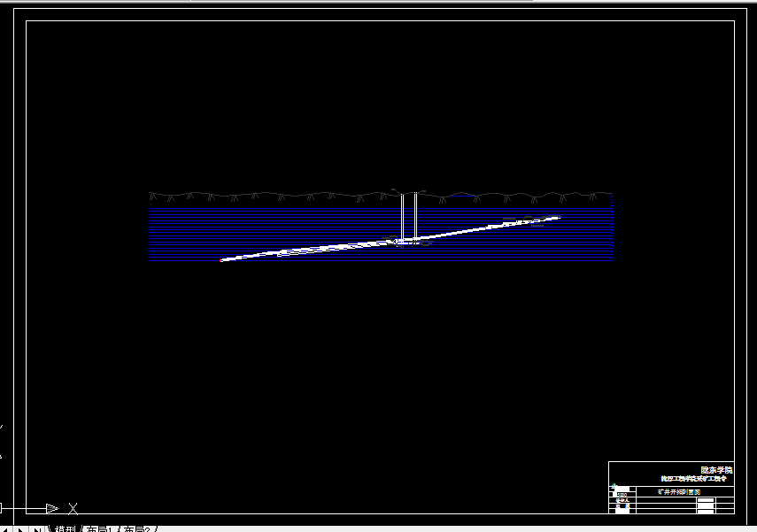Select the 陇东学院 title text
The width and height of the screenshot is (757, 532).
(x=716, y=470)
